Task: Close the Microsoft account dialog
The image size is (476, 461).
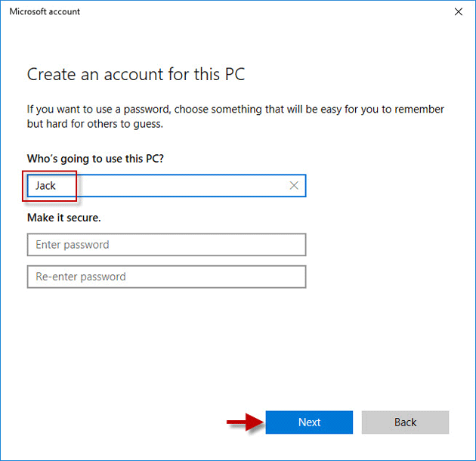Action: [x=458, y=11]
